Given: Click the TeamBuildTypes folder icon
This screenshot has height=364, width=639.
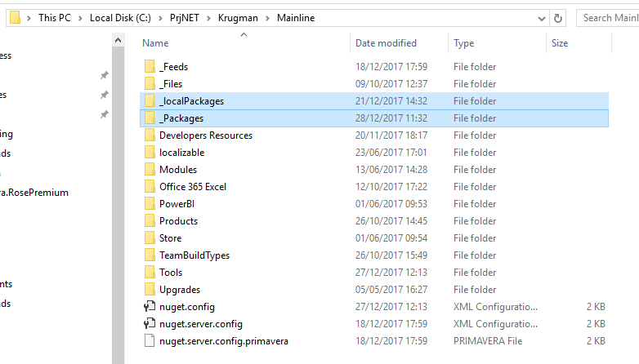Looking at the screenshot, I should 150,255.
